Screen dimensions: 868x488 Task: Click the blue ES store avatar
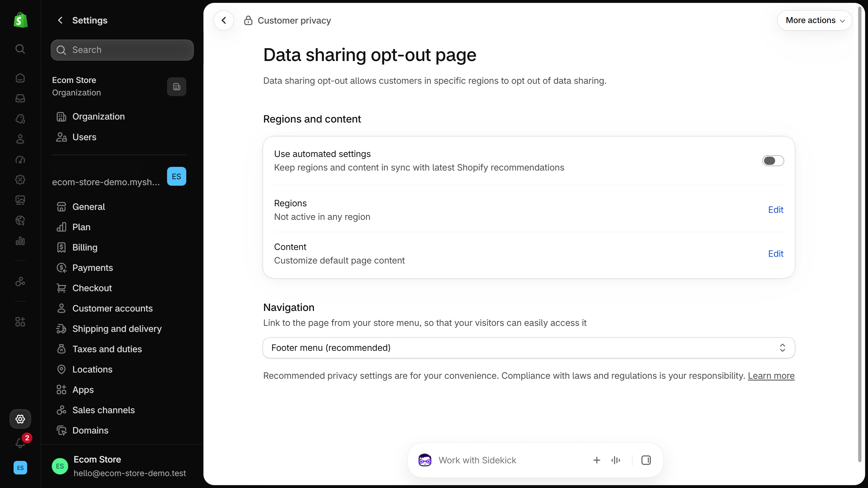177,176
